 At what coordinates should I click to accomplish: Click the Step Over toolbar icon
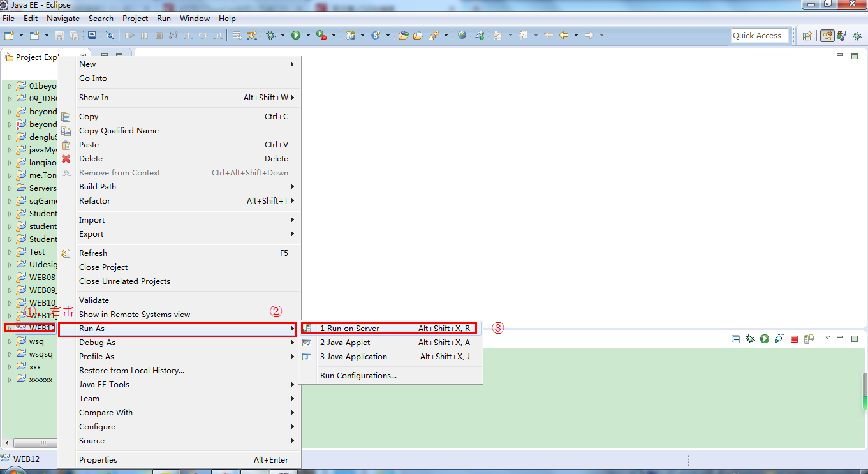click(203, 35)
